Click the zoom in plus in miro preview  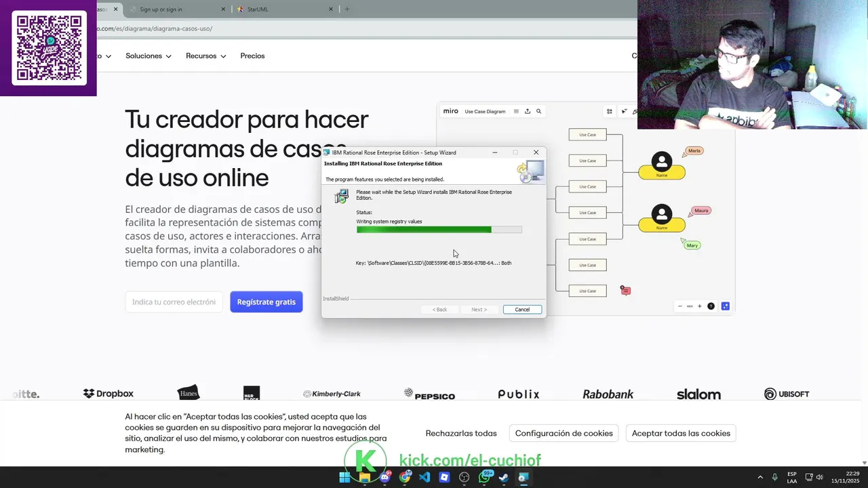(700, 306)
